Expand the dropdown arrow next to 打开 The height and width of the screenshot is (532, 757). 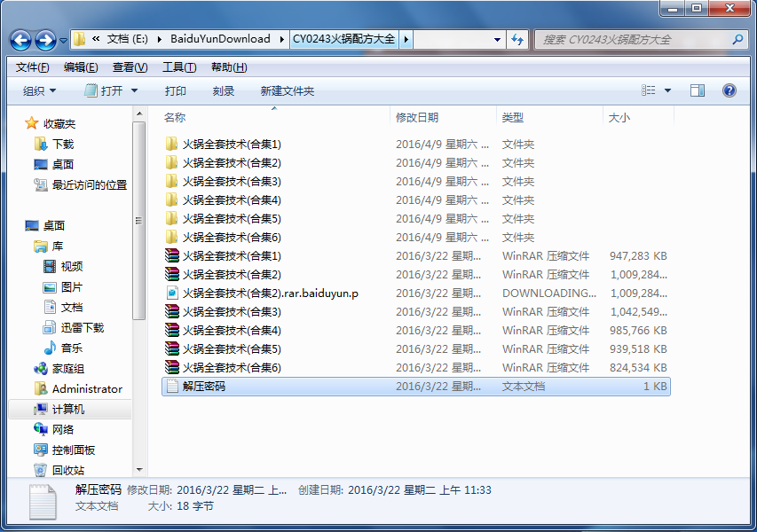coord(135,90)
